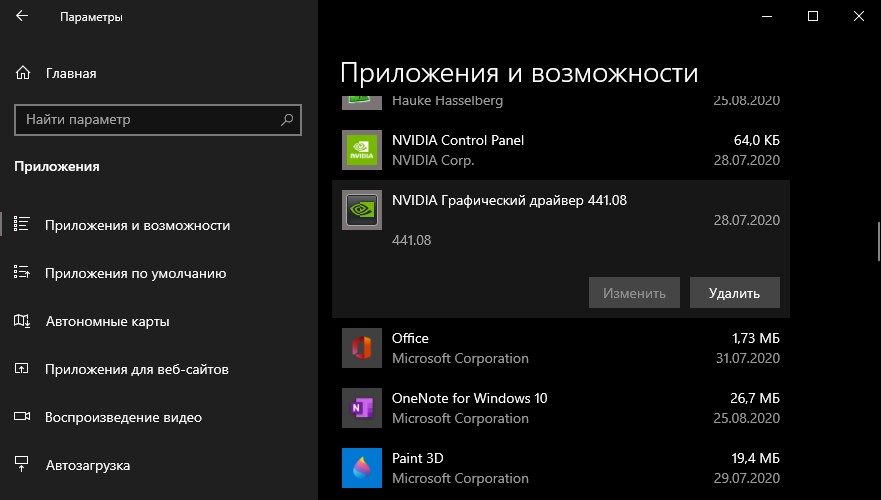881x500 pixels.
Task: Click the OneNote app icon
Action: point(362,408)
